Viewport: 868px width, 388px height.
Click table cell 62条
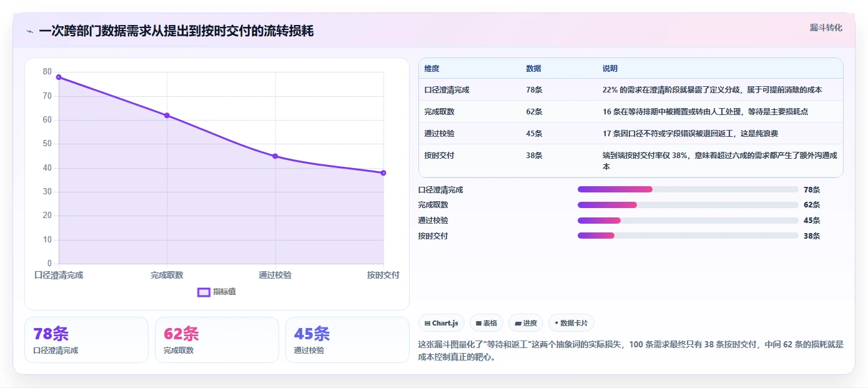535,112
